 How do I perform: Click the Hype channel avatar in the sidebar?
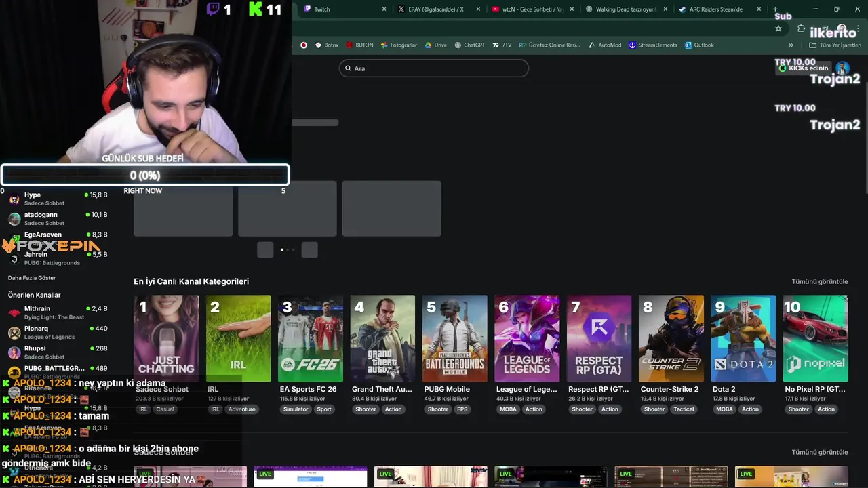tap(14, 199)
